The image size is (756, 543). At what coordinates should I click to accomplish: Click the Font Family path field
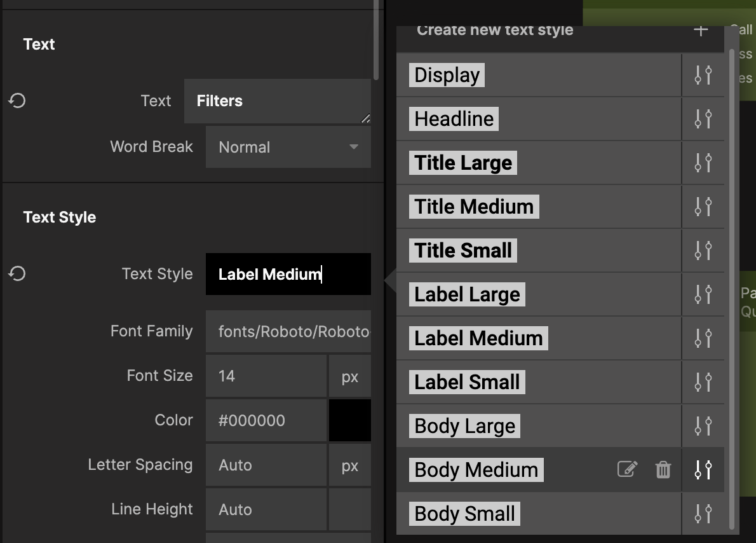[288, 332]
